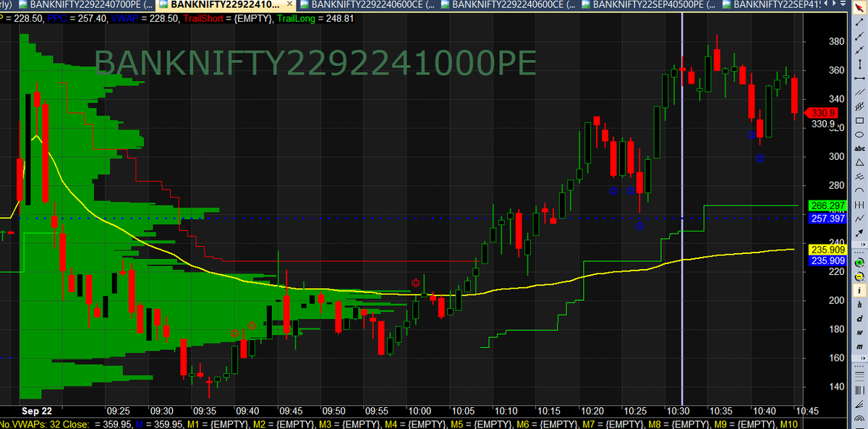Close the active BANKNIFTY22922410 tab
This screenshot has height=429, width=868.
[291, 4]
